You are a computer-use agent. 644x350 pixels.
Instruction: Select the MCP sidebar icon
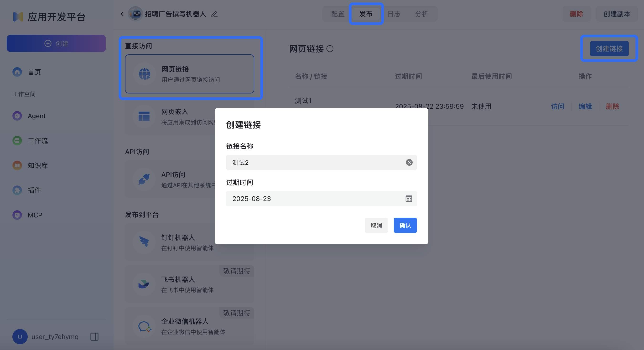[17, 215]
